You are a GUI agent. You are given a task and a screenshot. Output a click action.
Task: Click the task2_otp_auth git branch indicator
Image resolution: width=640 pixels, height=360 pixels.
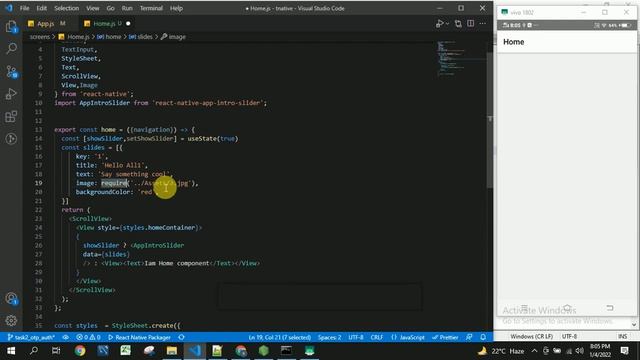point(31,337)
